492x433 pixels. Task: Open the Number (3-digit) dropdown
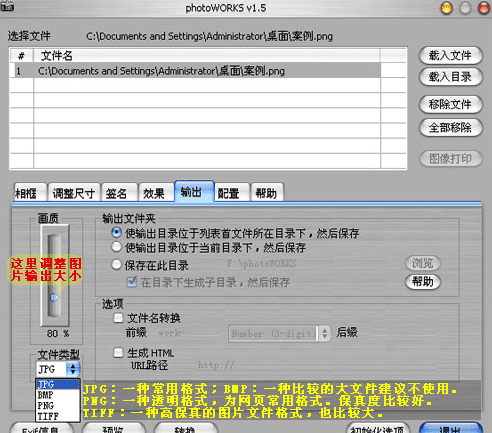coord(279,333)
